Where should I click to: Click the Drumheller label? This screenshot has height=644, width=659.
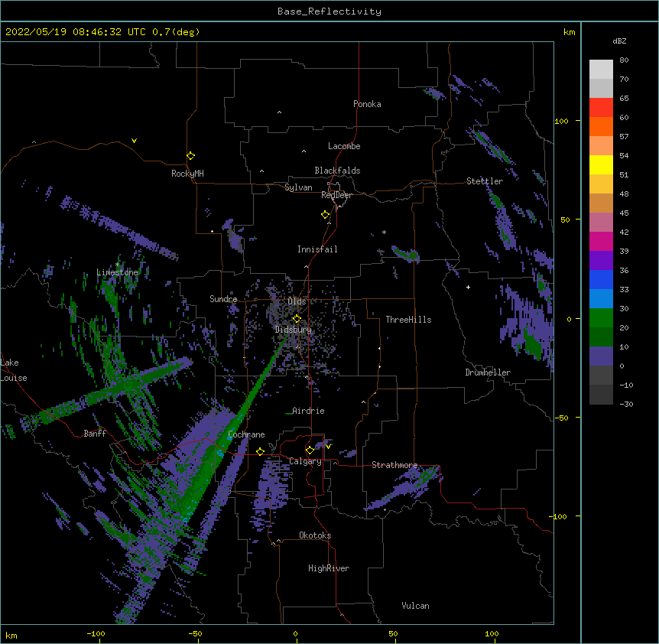[x=488, y=372]
